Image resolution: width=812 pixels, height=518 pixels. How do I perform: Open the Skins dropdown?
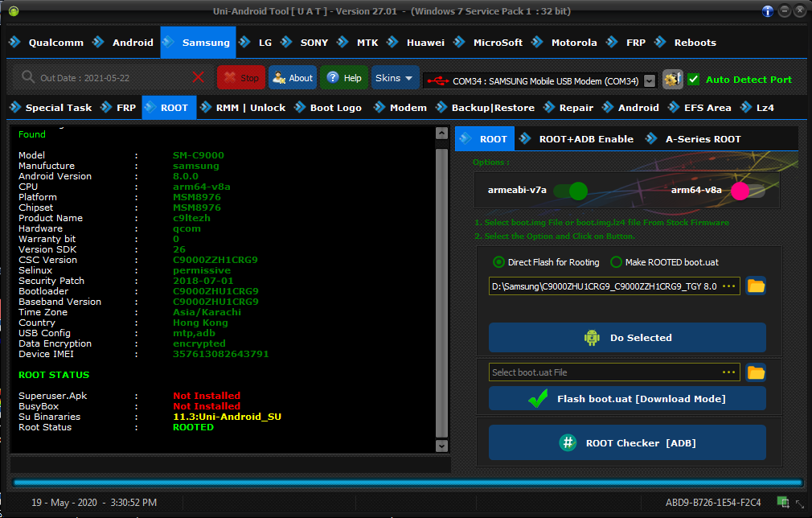(x=395, y=78)
